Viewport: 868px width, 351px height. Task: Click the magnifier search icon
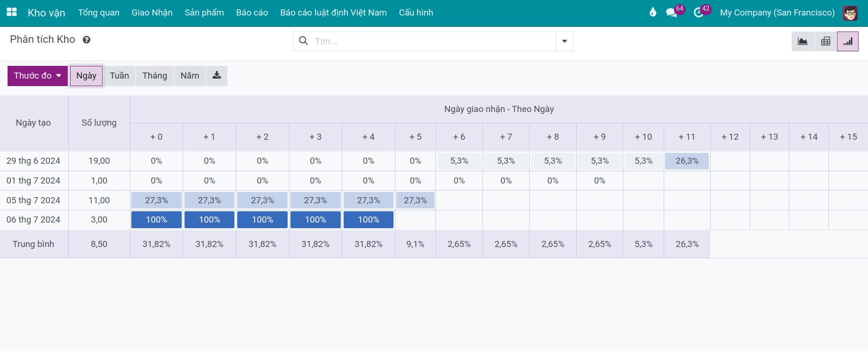pos(304,41)
